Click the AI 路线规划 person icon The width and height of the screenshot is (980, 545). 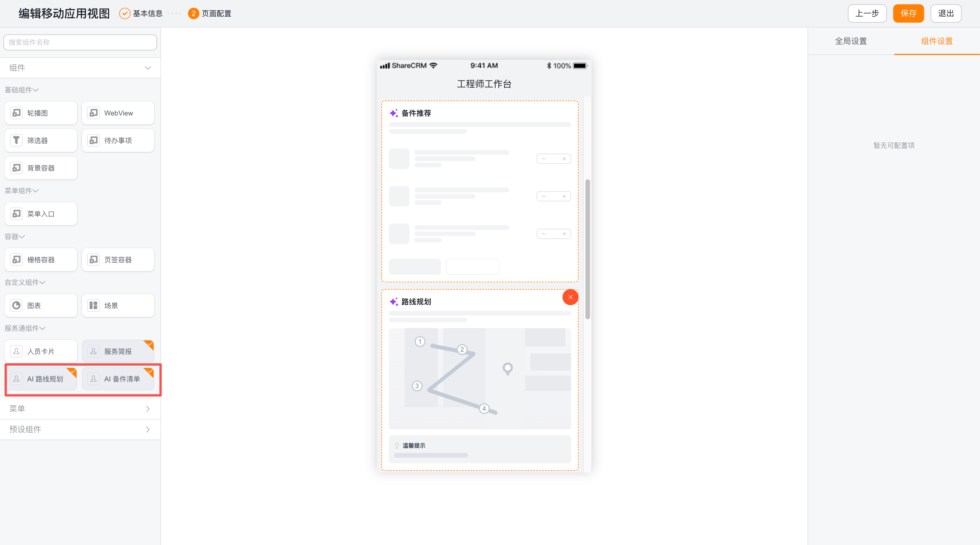pyautogui.click(x=16, y=379)
